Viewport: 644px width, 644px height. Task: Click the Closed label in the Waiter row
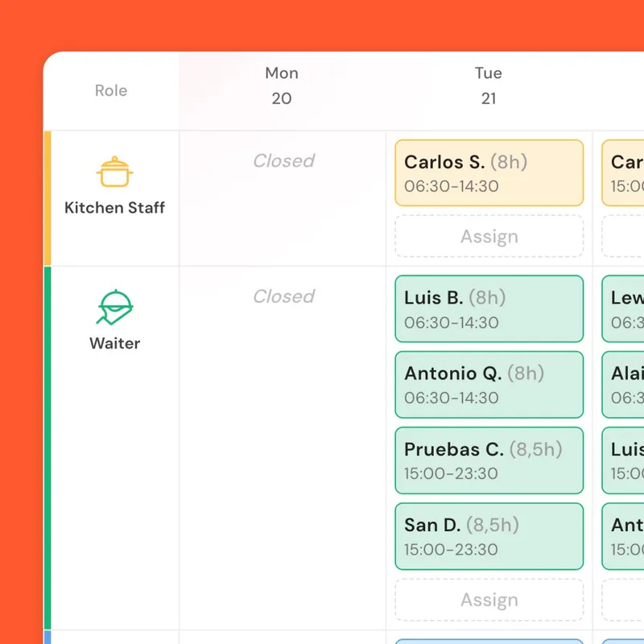point(283,296)
